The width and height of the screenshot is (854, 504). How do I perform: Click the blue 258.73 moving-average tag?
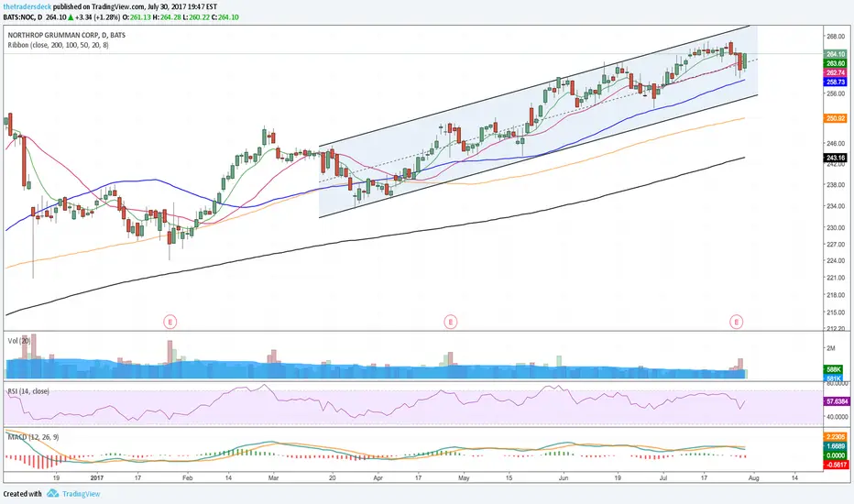pyautogui.click(x=836, y=82)
